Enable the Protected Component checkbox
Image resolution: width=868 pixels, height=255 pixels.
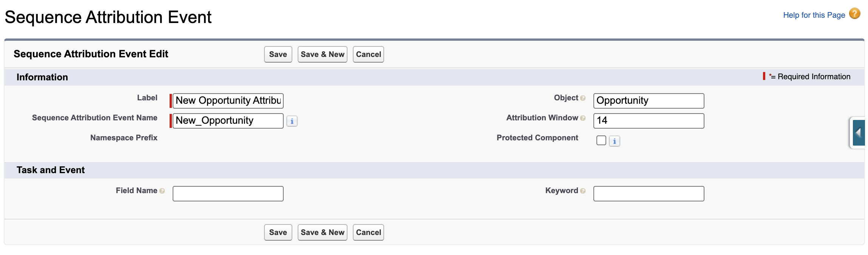click(601, 140)
